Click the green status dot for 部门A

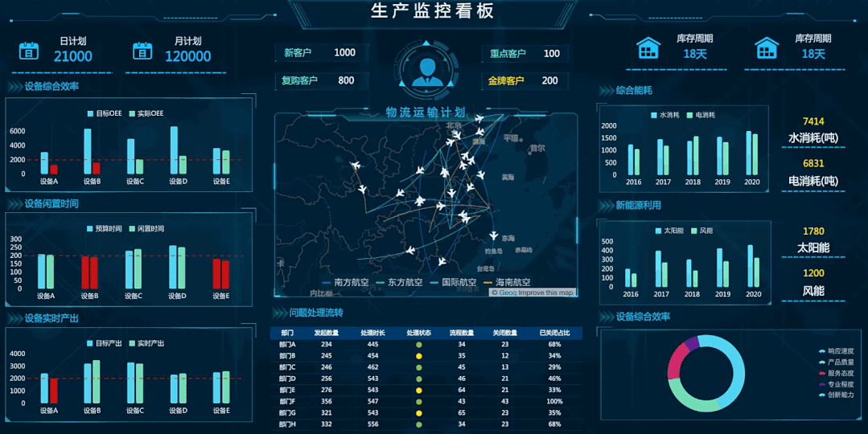pos(419,345)
